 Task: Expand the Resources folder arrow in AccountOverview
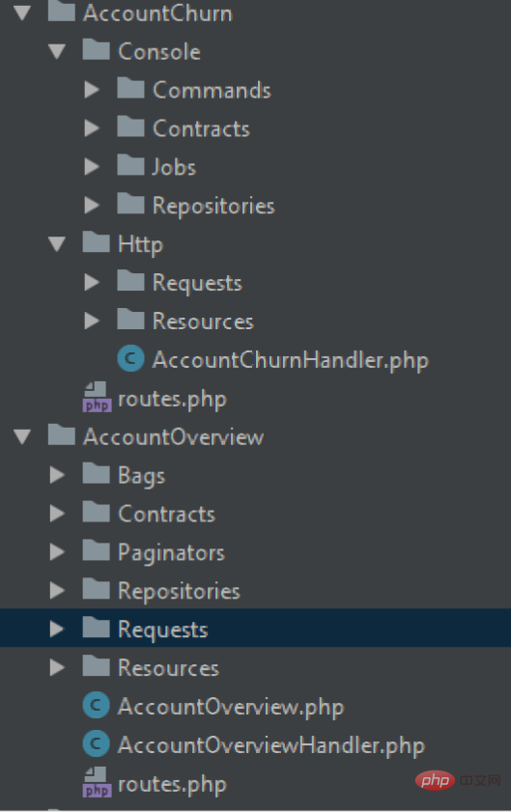click(x=57, y=667)
